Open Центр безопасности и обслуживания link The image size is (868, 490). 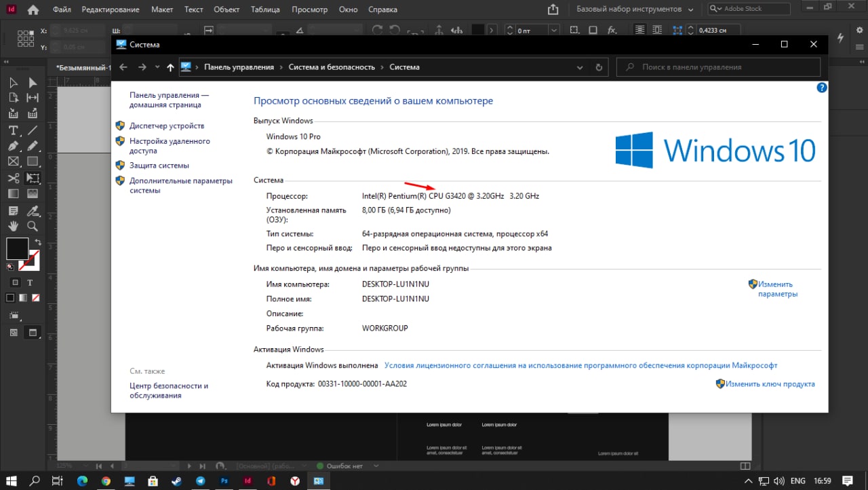[169, 390]
